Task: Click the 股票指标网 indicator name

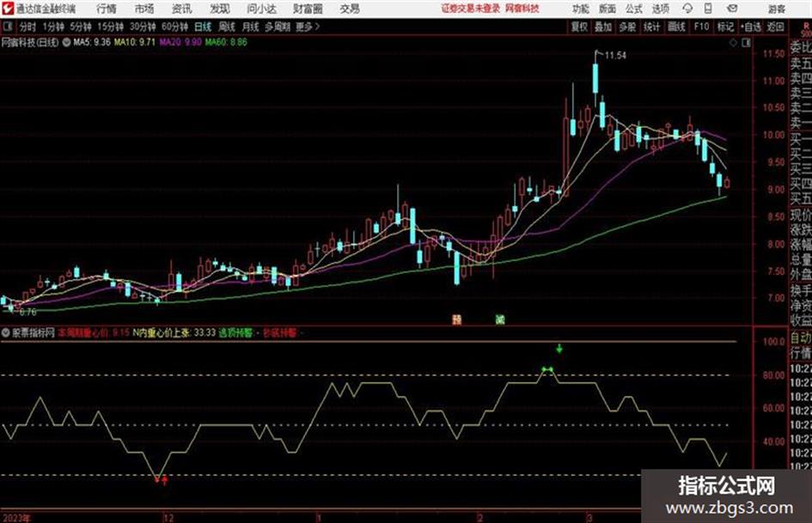Action: tap(34, 332)
